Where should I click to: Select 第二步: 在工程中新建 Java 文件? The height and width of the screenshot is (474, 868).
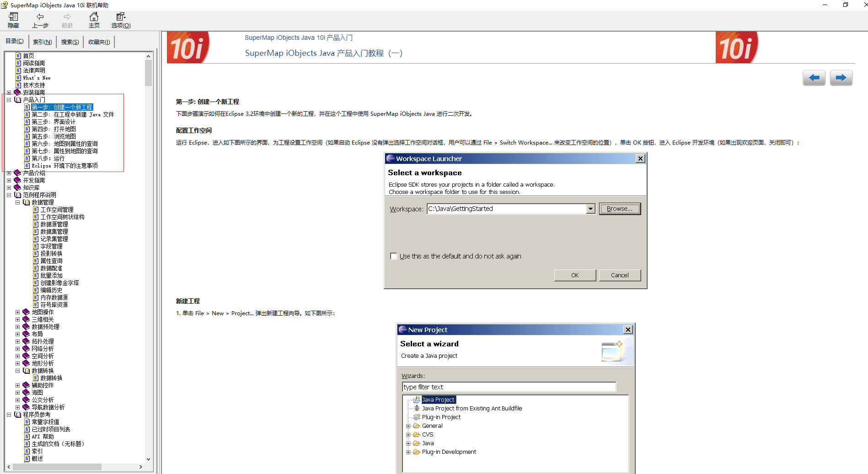tap(73, 114)
